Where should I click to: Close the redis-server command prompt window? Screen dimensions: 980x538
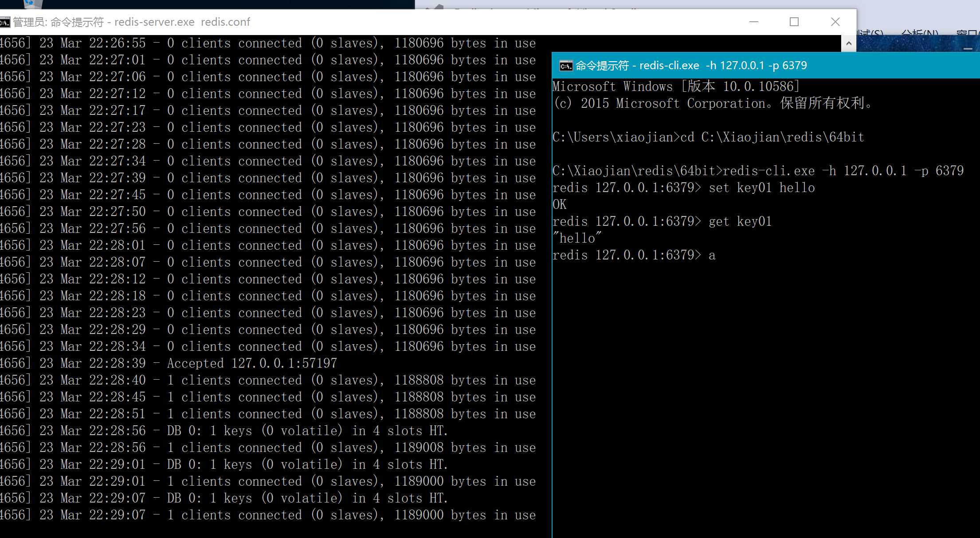[835, 22]
